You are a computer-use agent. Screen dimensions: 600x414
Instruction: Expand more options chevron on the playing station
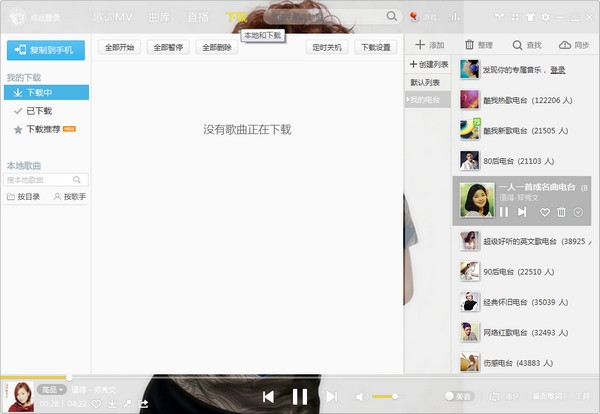[578, 212]
